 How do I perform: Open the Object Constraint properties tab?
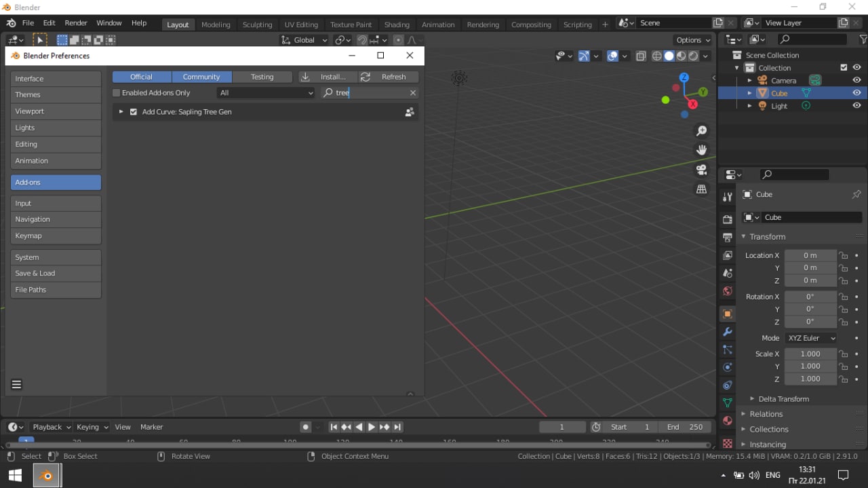coord(727,385)
